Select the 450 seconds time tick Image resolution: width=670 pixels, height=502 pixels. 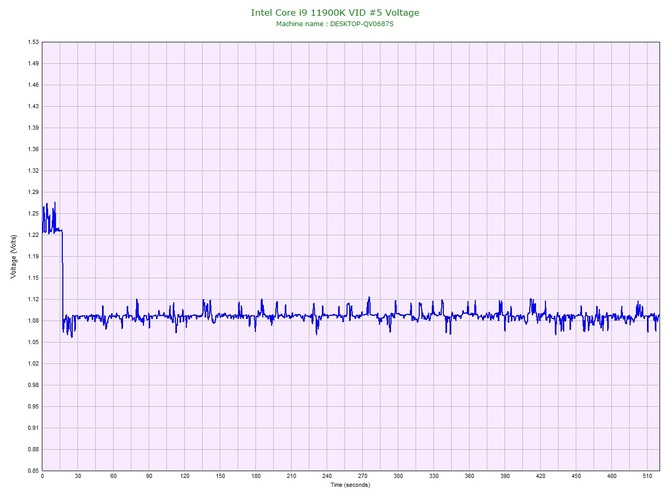click(x=576, y=476)
